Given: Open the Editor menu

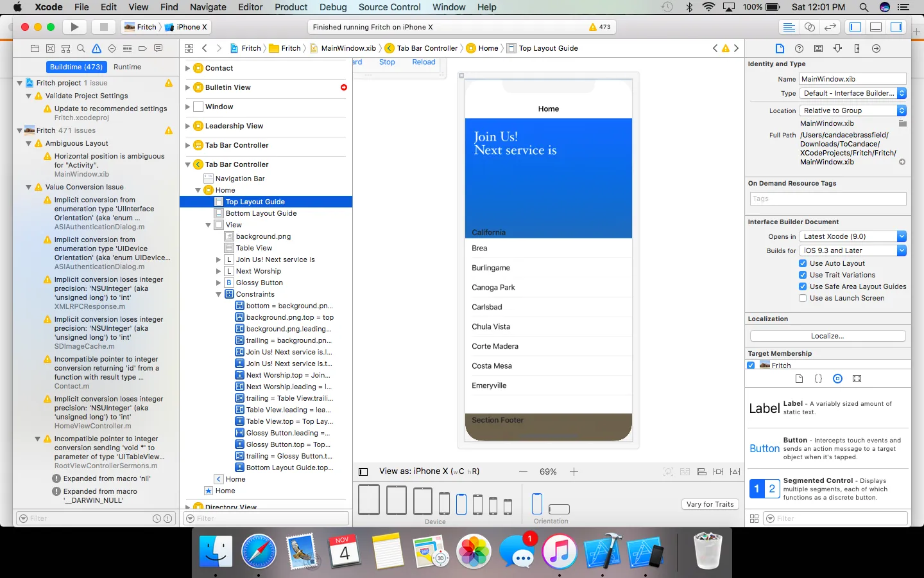Looking at the screenshot, I should tap(250, 7).
